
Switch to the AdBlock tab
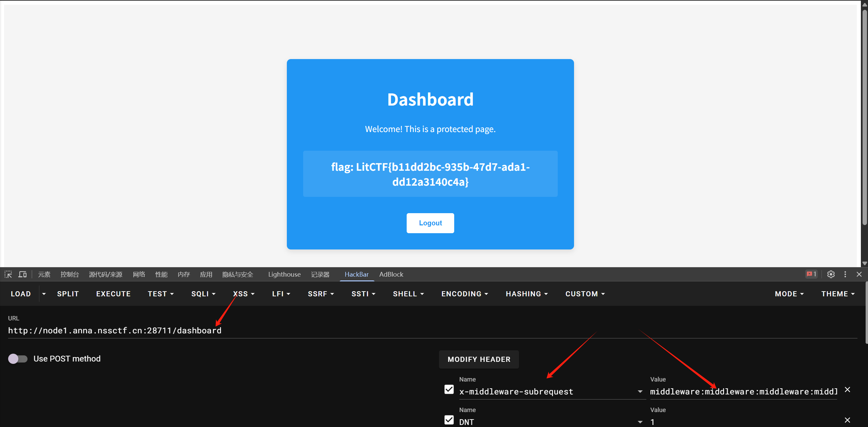coord(391,274)
